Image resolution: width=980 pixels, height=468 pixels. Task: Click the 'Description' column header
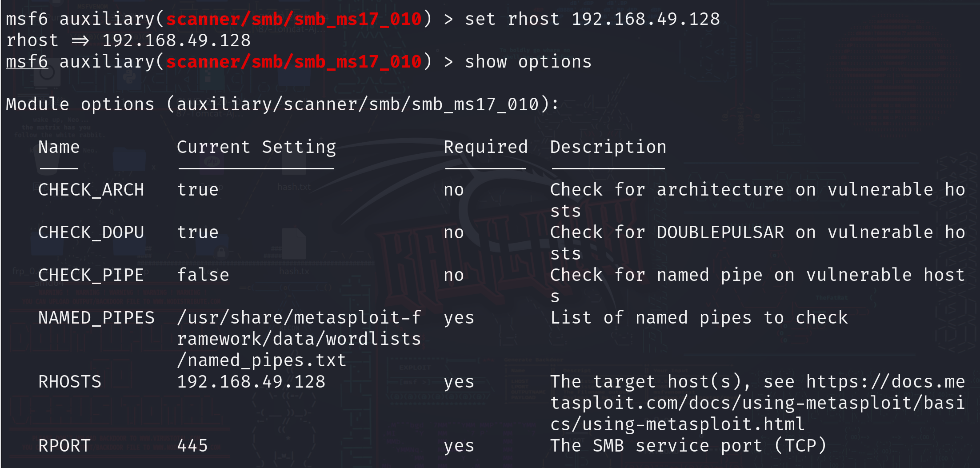(x=608, y=147)
